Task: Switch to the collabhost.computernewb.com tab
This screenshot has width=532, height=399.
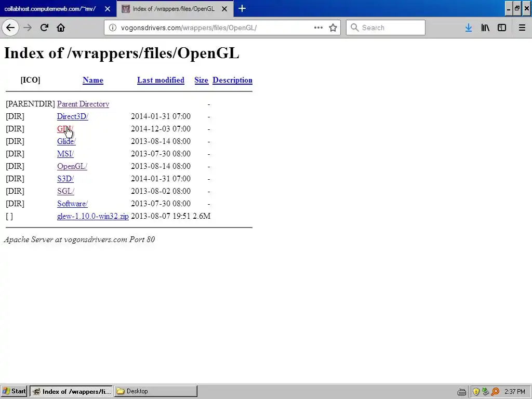Action: [50, 9]
